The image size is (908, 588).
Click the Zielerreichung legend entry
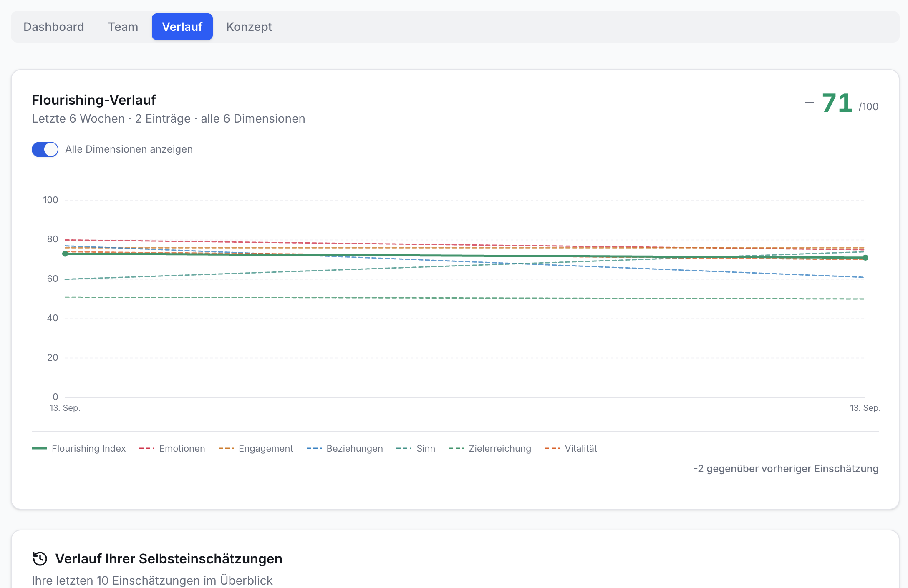490,448
